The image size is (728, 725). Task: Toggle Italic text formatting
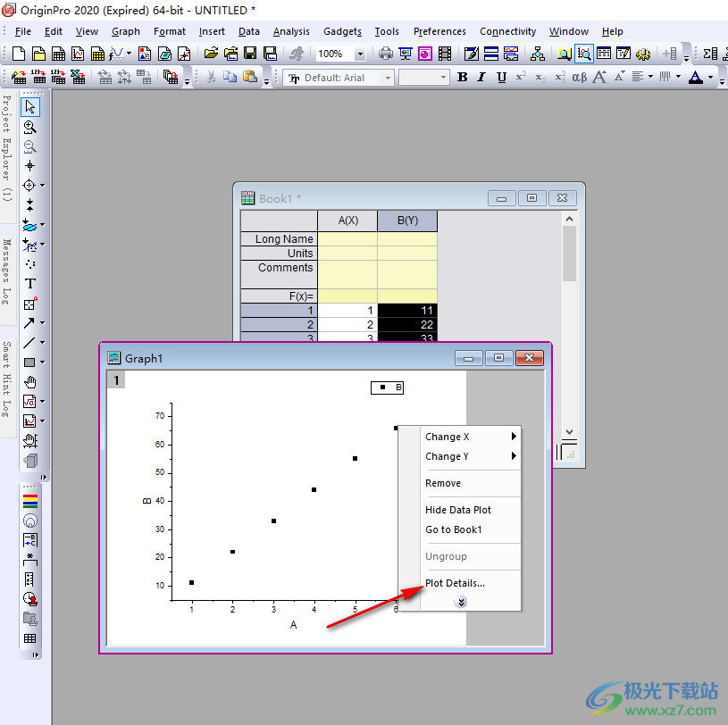click(482, 78)
